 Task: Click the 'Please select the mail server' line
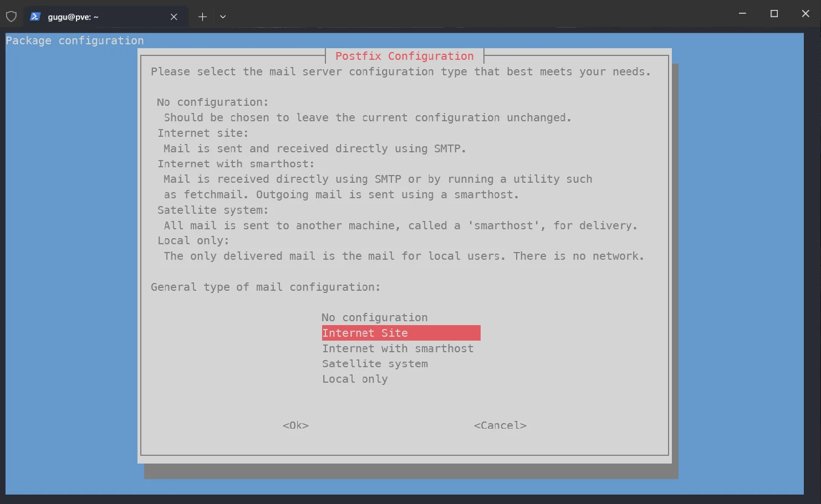(401, 71)
